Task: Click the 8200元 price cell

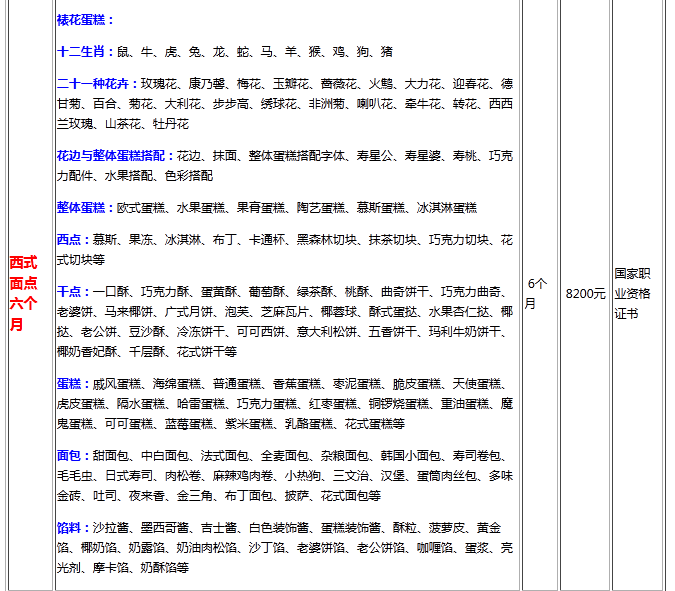Action: coord(585,293)
